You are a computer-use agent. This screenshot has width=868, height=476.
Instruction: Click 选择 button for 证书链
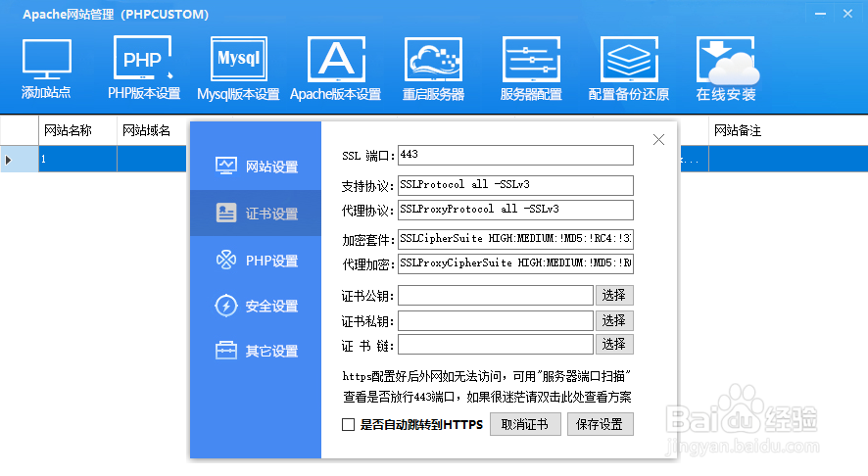pyautogui.click(x=614, y=345)
